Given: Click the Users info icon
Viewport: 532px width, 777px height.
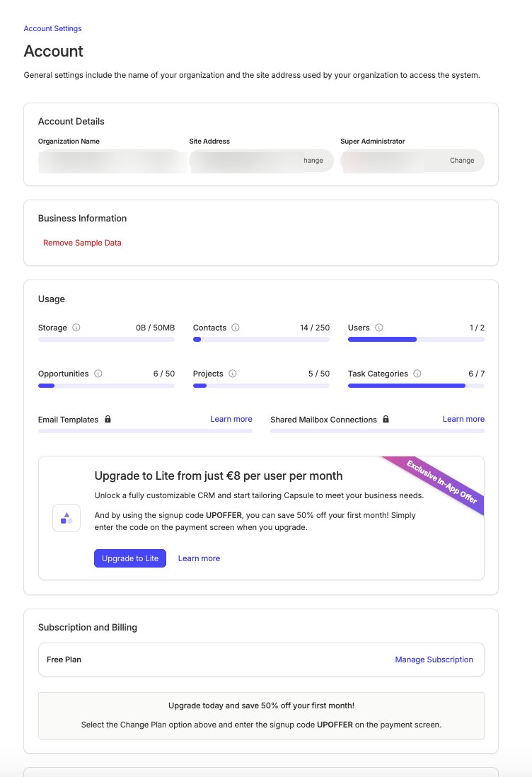Looking at the screenshot, I should pyautogui.click(x=379, y=328).
